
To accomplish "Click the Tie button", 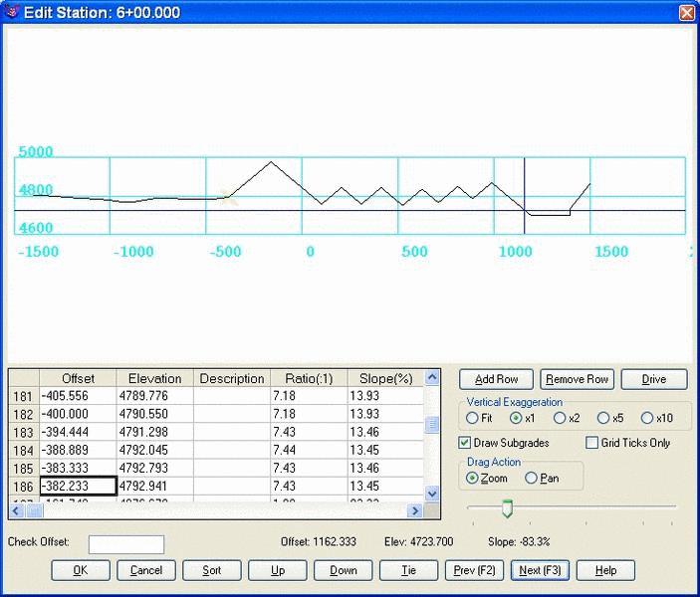I will click(408, 570).
